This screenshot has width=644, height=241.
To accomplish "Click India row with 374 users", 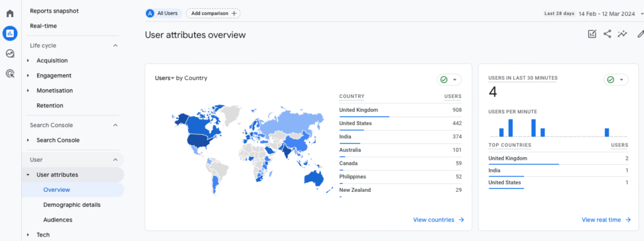I will click(401, 137).
